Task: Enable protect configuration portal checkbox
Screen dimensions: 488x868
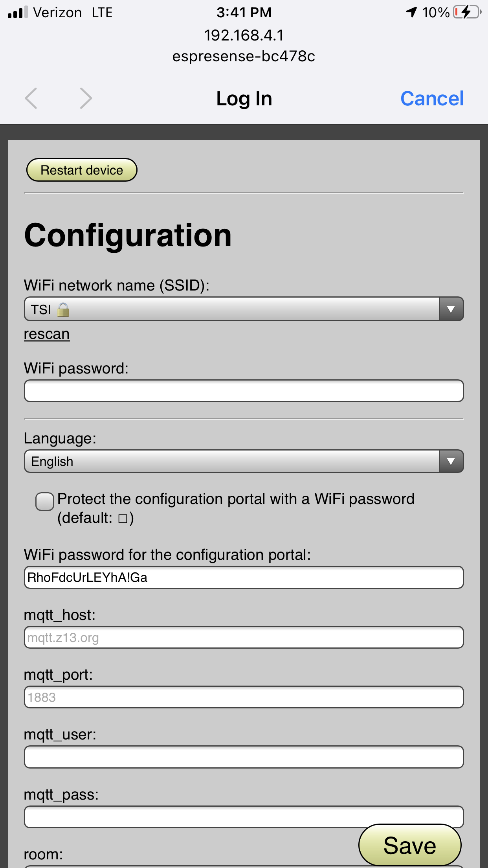Action: click(45, 502)
